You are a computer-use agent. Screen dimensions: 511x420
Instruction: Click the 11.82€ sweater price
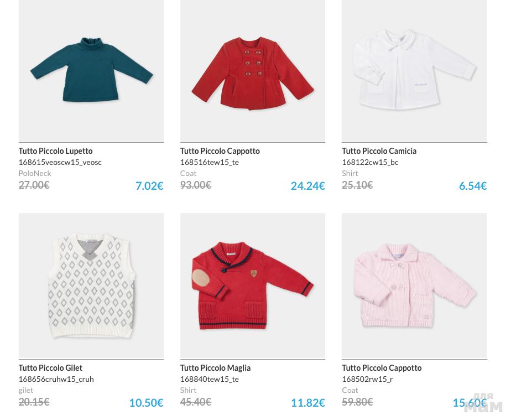point(307,403)
